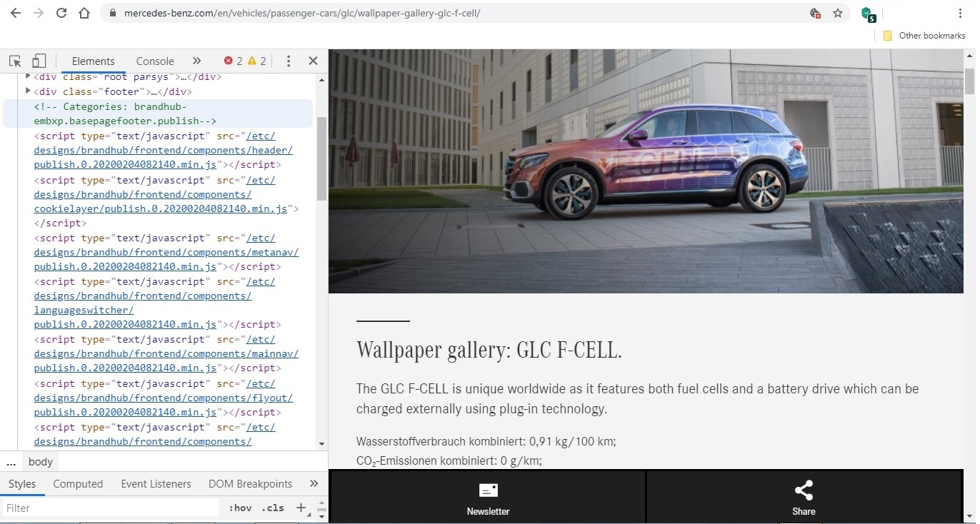
Task: Open the green extension icon with badge 5
Action: 868,14
